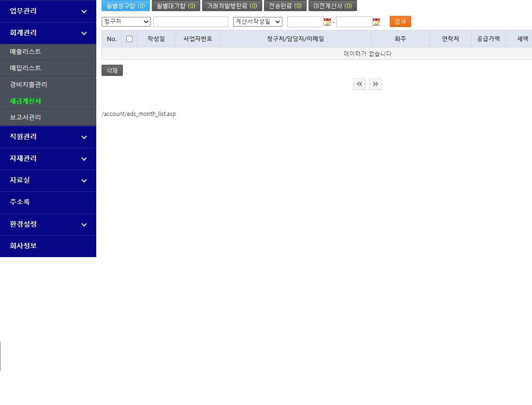Open the 계산서작성일 date type dropdown
The height and width of the screenshot is (405, 532).
pyautogui.click(x=257, y=22)
